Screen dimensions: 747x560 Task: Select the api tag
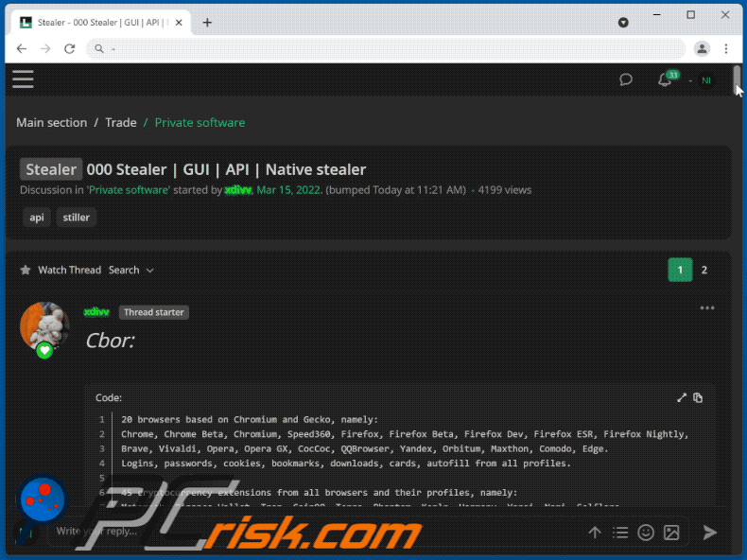[37, 218]
